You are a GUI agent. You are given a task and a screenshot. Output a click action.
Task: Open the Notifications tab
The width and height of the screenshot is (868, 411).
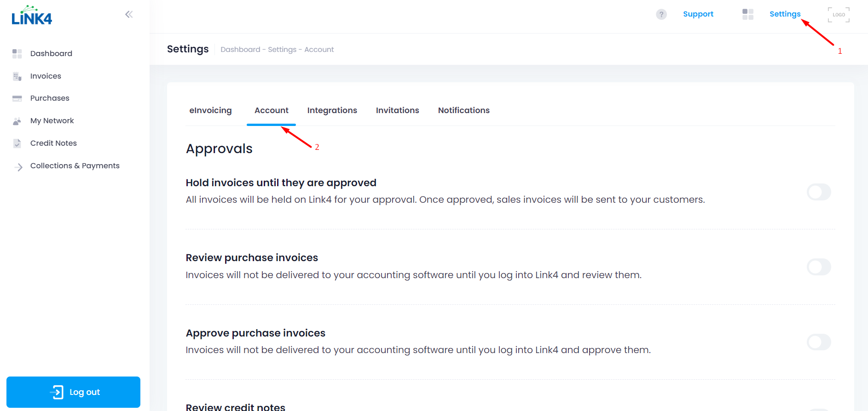(464, 110)
